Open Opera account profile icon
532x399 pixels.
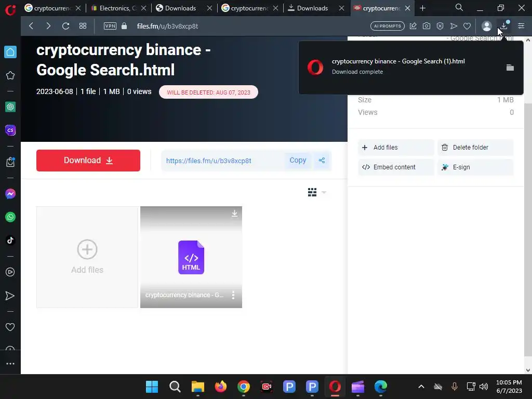pyautogui.click(x=486, y=26)
